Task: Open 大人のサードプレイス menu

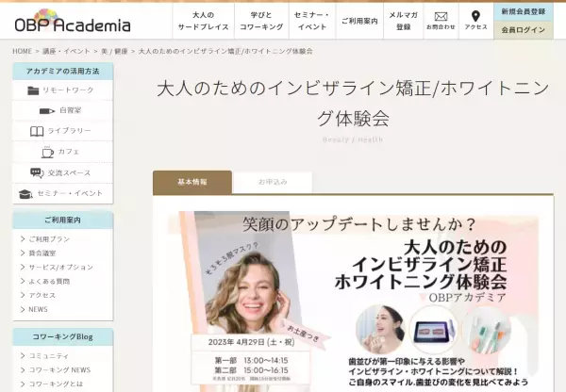Action: click(203, 21)
